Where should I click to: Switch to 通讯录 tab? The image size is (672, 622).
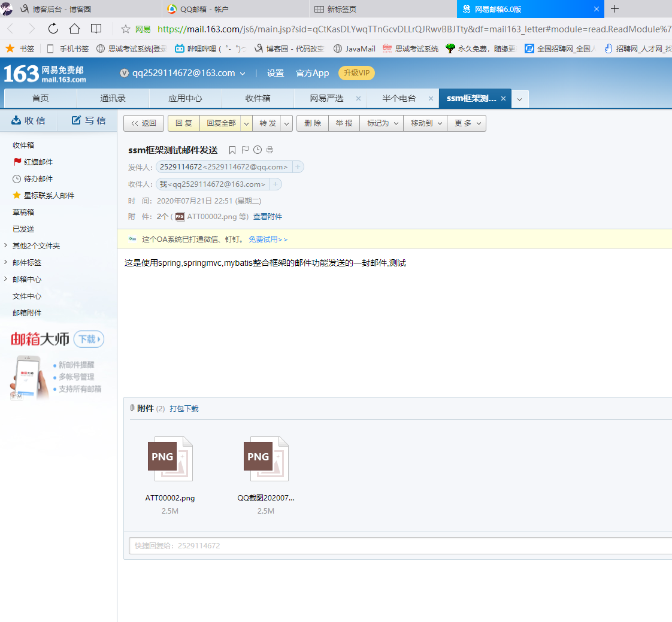point(113,99)
